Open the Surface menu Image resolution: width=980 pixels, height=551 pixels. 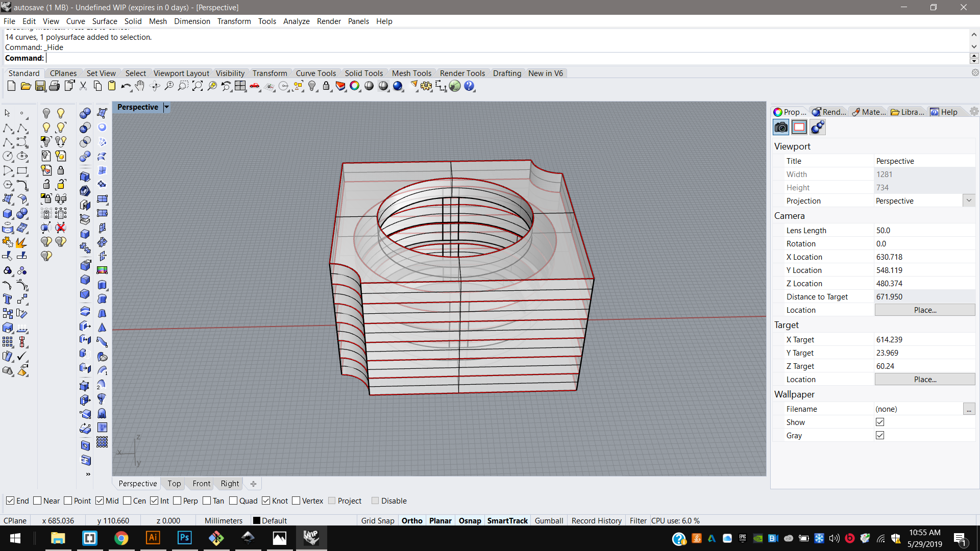point(104,21)
